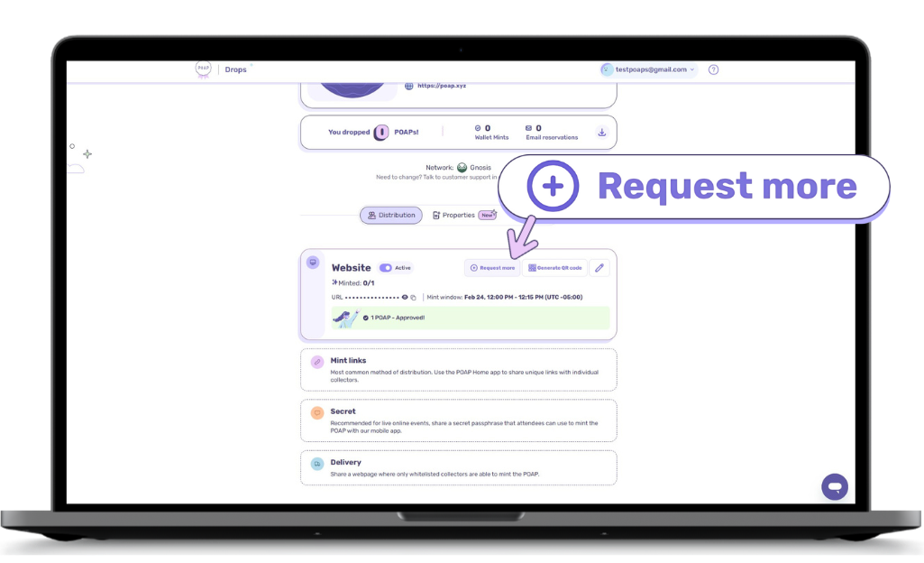Image resolution: width=924 pixels, height=563 pixels.
Task: Click the Email reservations envelope icon
Action: coord(530,127)
